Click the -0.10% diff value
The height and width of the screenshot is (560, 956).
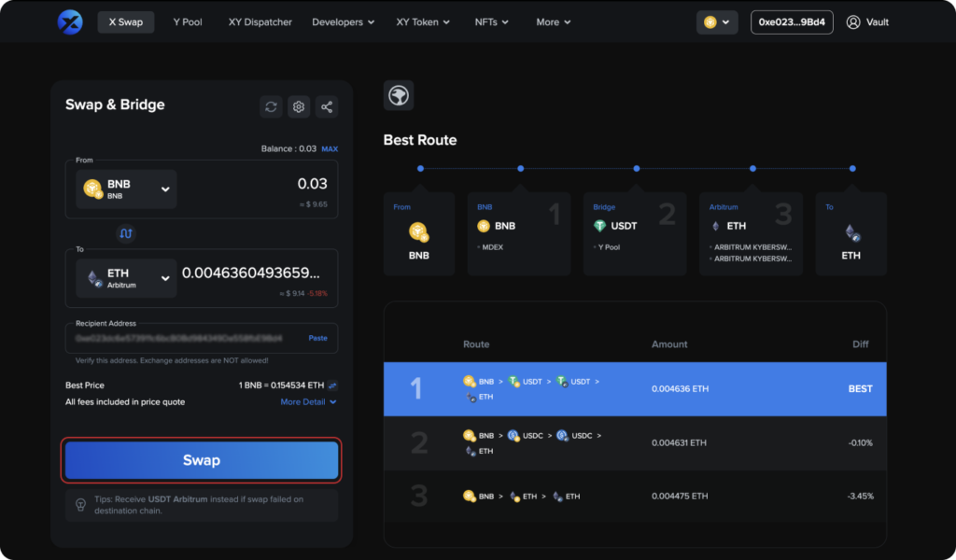860,443
